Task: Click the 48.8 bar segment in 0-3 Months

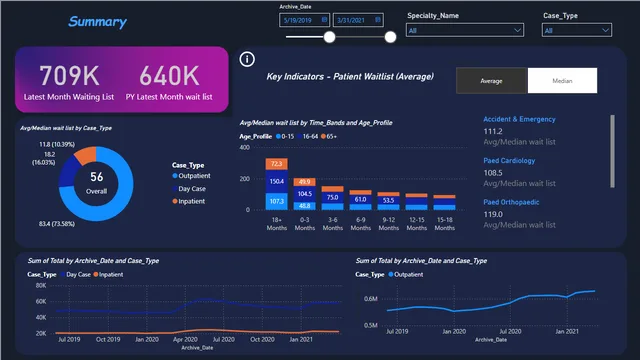Action: click(304, 206)
